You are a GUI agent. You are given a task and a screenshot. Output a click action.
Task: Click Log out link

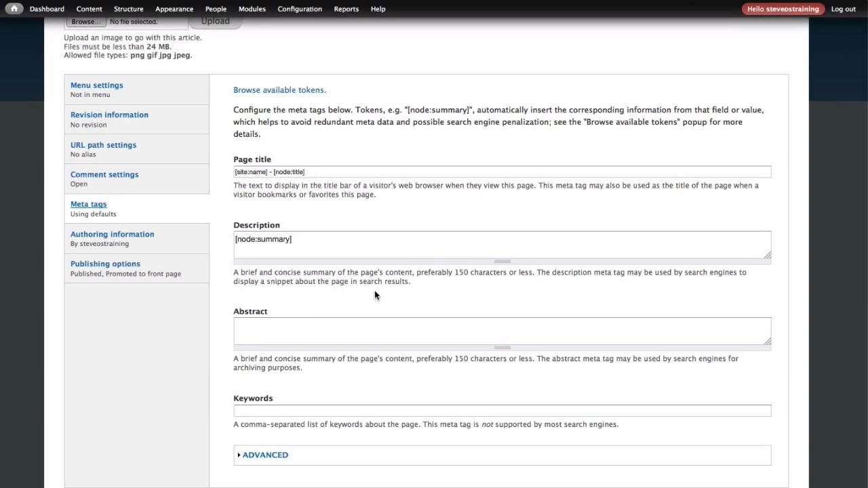pyautogui.click(x=843, y=9)
